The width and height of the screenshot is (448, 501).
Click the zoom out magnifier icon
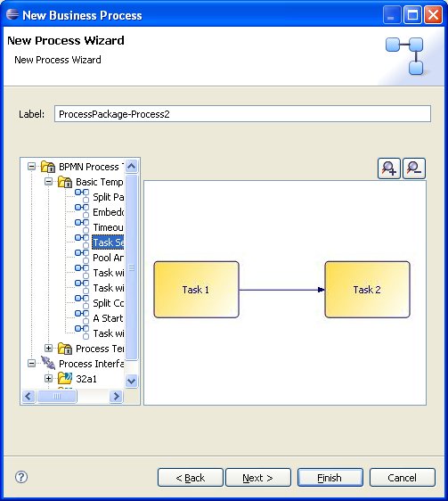pos(414,168)
